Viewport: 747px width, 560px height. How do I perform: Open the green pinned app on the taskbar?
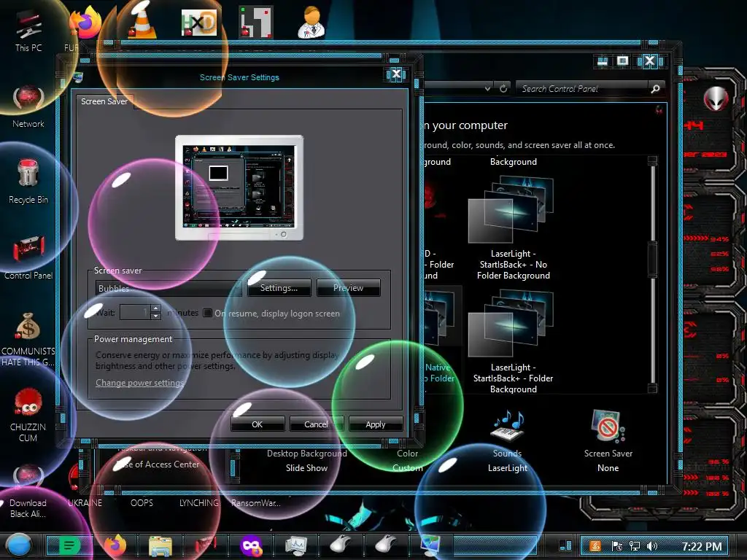point(69,545)
